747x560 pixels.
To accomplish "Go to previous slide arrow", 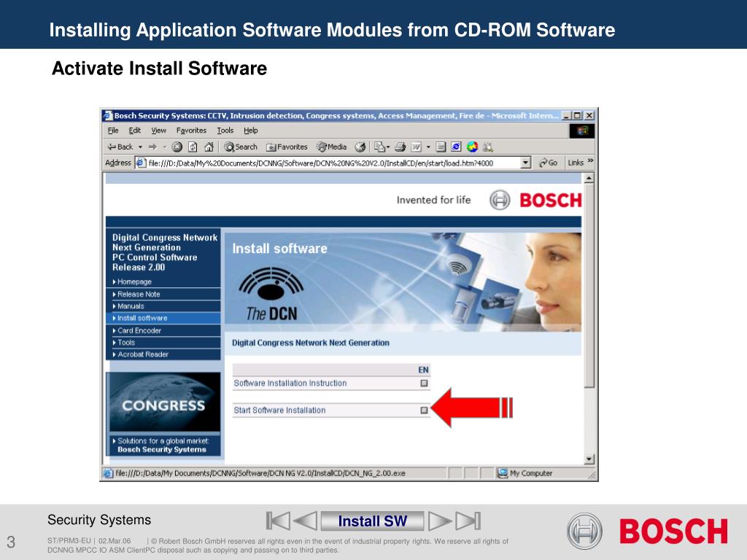I will coord(305,521).
